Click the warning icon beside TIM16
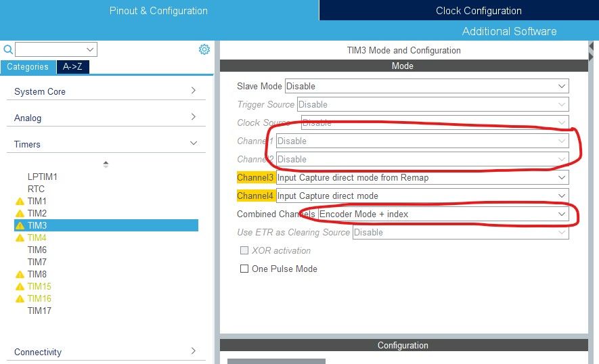599x364 pixels. click(x=20, y=299)
